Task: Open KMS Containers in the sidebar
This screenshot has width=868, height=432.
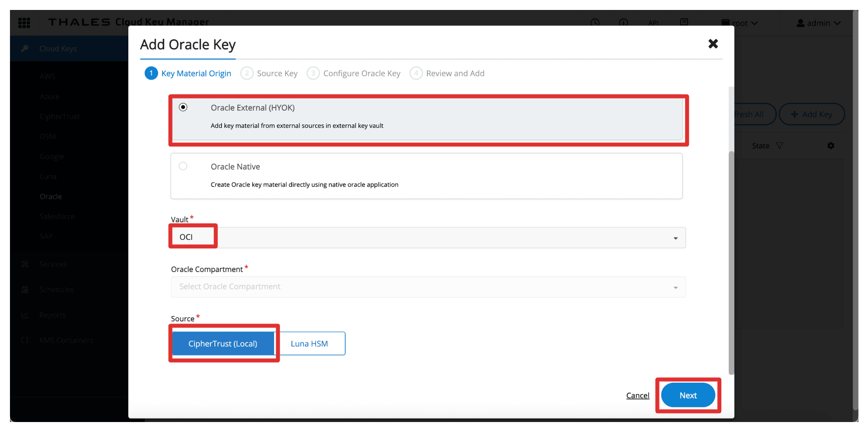Action: point(66,340)
